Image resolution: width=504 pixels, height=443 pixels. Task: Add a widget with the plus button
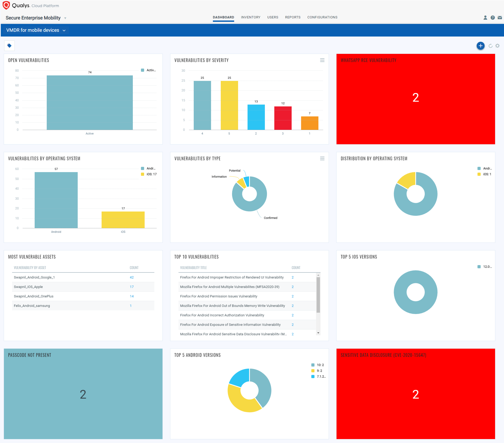point(480,46)
